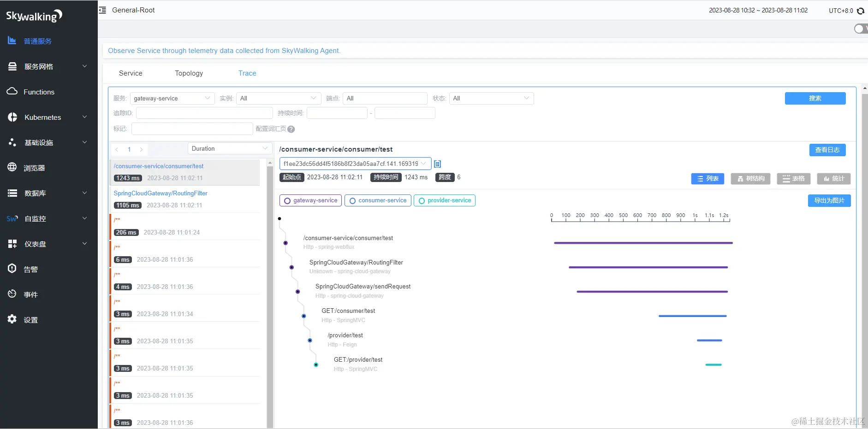Click the /consumer-service/consumer/test duration bar
868x429 pixels.
pos(643,243)
